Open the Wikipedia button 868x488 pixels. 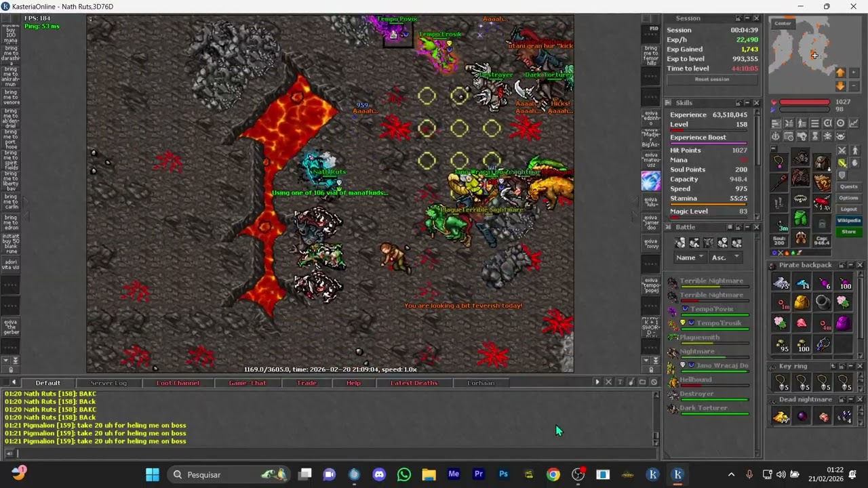849,220
